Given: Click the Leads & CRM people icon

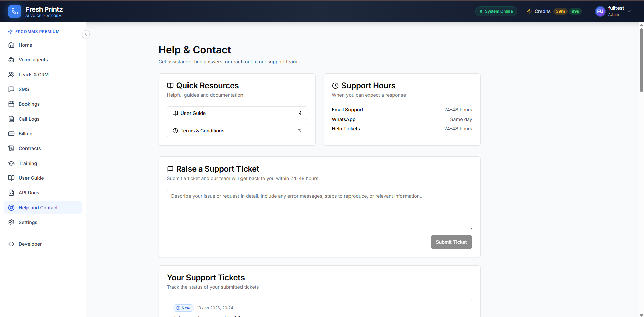Looking at the screenshot, I should (x=11, y=75).
